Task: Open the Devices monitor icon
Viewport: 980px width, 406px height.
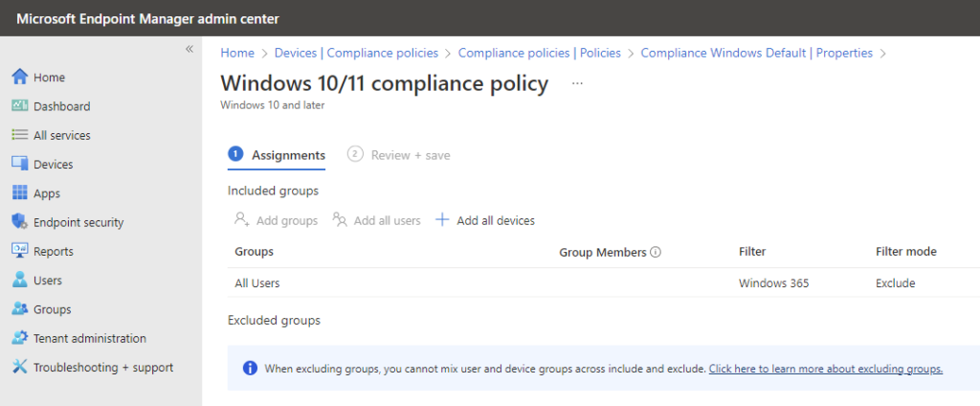Action: 20,164
